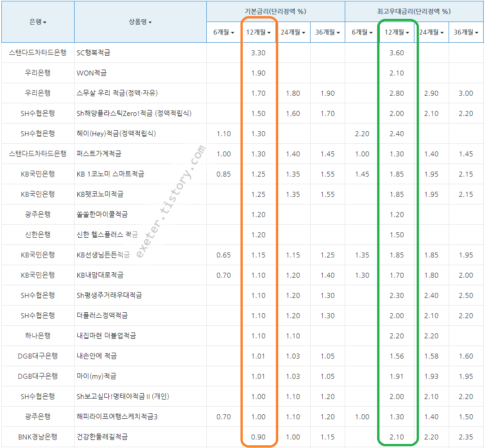Sort by 36개월 under 최고우대금리
Screen dimensions: 485x448
(466, 32)
